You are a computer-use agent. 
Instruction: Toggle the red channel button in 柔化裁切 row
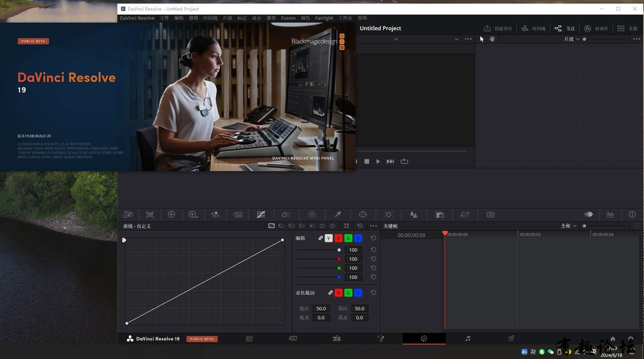(x=339, y=293)
